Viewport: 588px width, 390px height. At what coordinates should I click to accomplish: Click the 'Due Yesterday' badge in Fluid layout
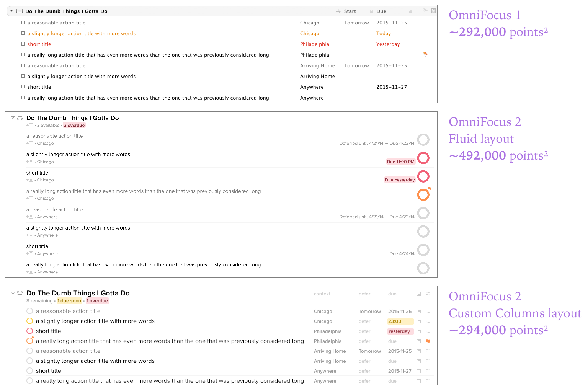click(x=400, y=180)
